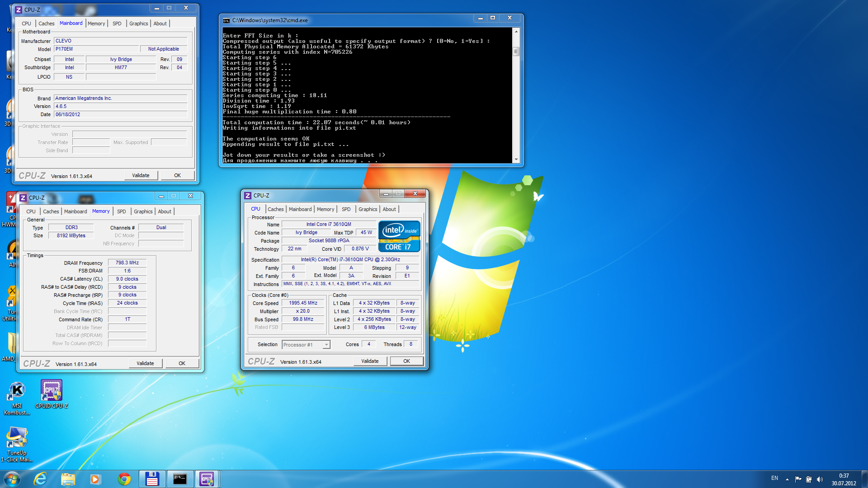Click the Z icon in the CPU tab window title bar

coord(247,196)
